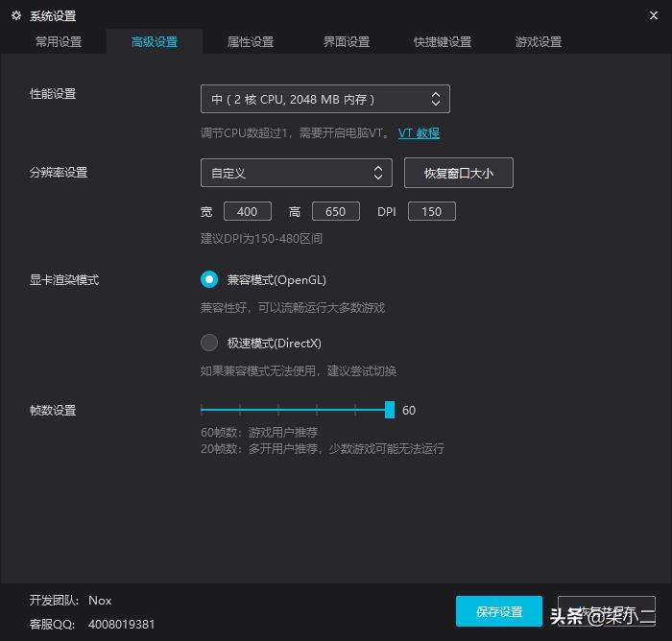Go to the 界面设置 tab
The height and width of the screenshot is (641, 672).
coord(347,42)
